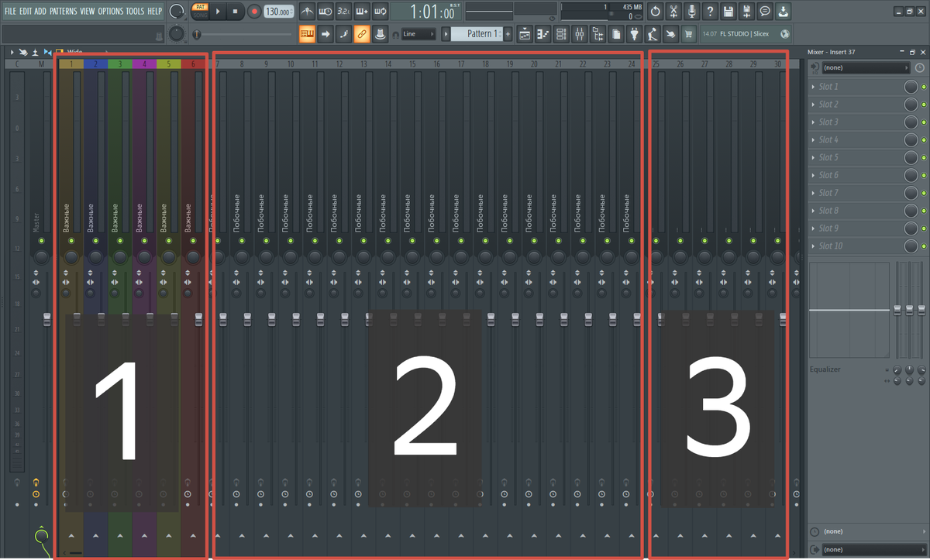930x560 pixels.
Task: Open the Channel rack icon
Action: (x=561, y=34)
